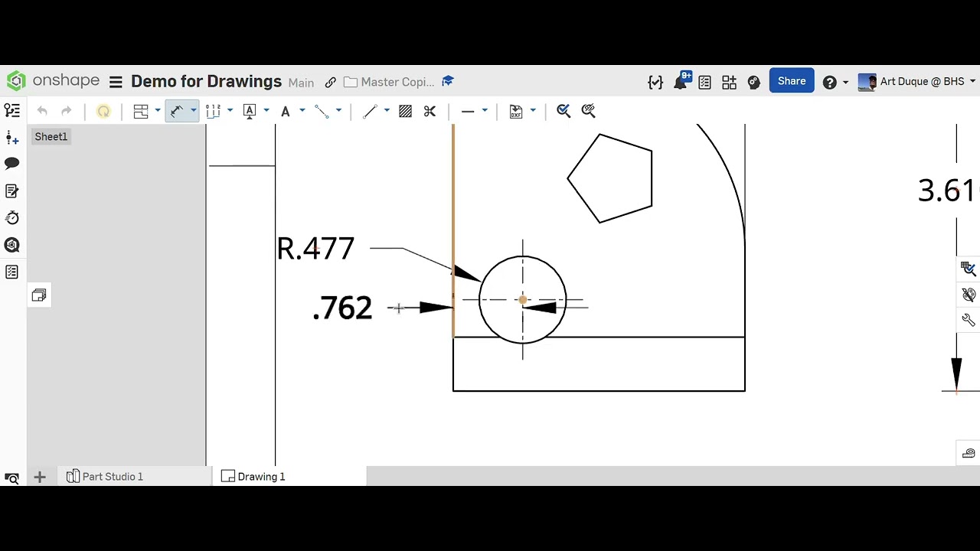
Task: Select the circle hole in drawing
Action: [523, 300]
